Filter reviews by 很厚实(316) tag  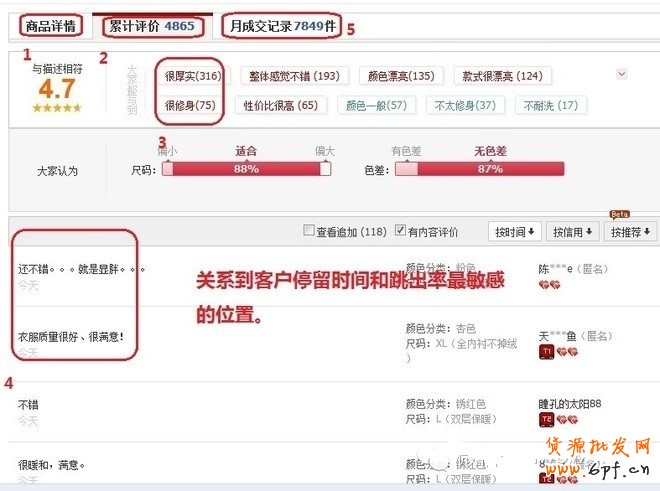[x=192, y=76]
